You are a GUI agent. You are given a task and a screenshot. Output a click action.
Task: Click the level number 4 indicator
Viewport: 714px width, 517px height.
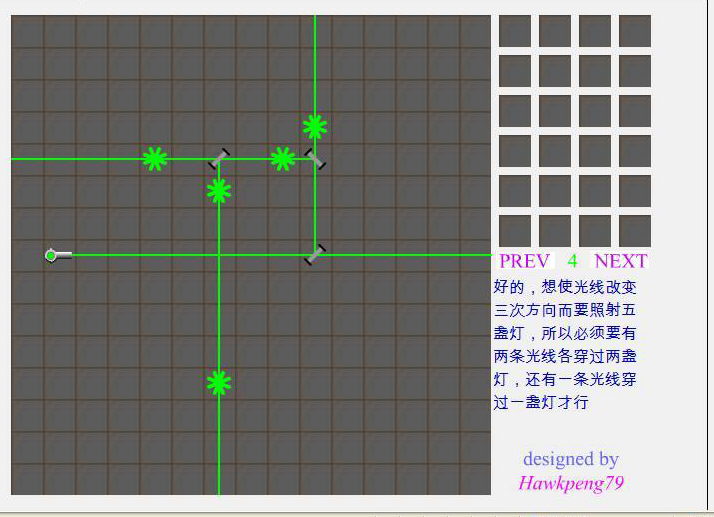coord(572,261)
